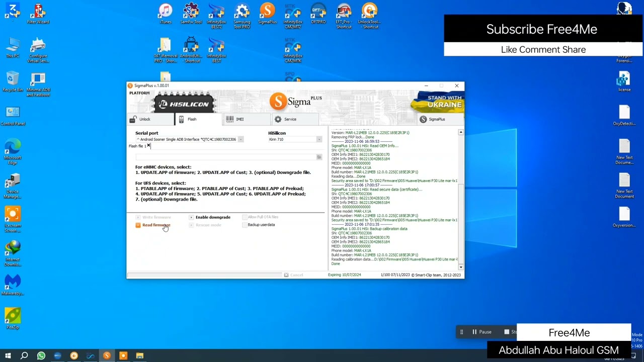Open WhatsApp from the taskbar
The height and width of the screenshot is (362, 644).
point(41,356)
